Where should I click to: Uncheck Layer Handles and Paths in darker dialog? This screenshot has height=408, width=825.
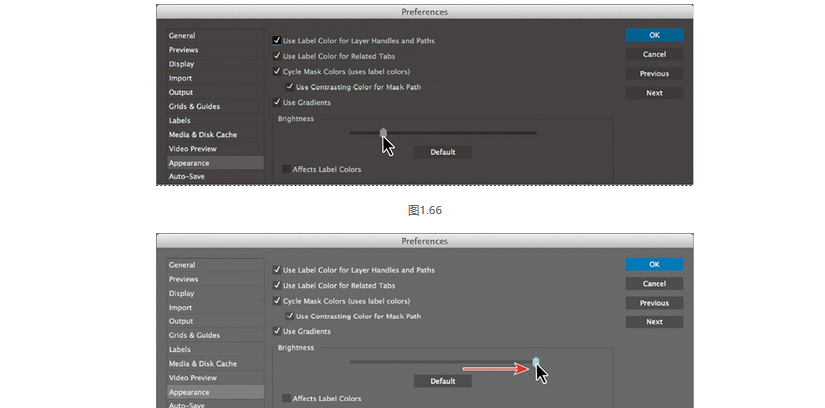click(x=277, y=41)
